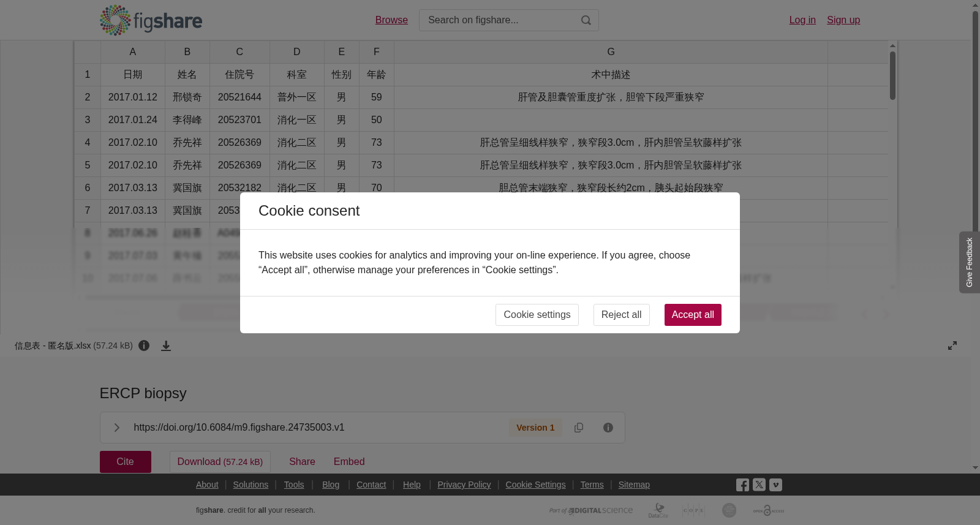Click row number 5 in spreadsheet
Image resolution: width=980 pixels, height=525 pixels.
coord(88,165)
